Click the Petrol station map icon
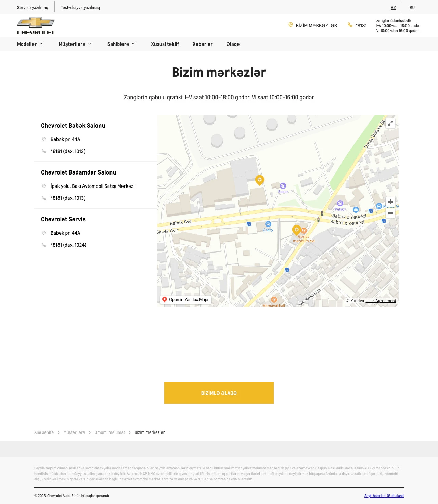Viewport: 438px width, 504px height. [x=340, y=203]
